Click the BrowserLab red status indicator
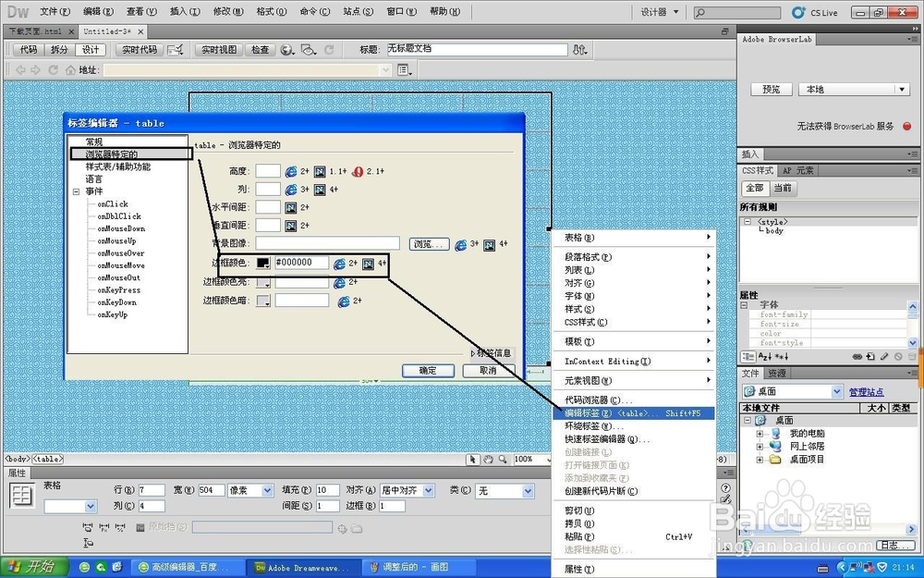The image size is (924, 578). [907, 126]
